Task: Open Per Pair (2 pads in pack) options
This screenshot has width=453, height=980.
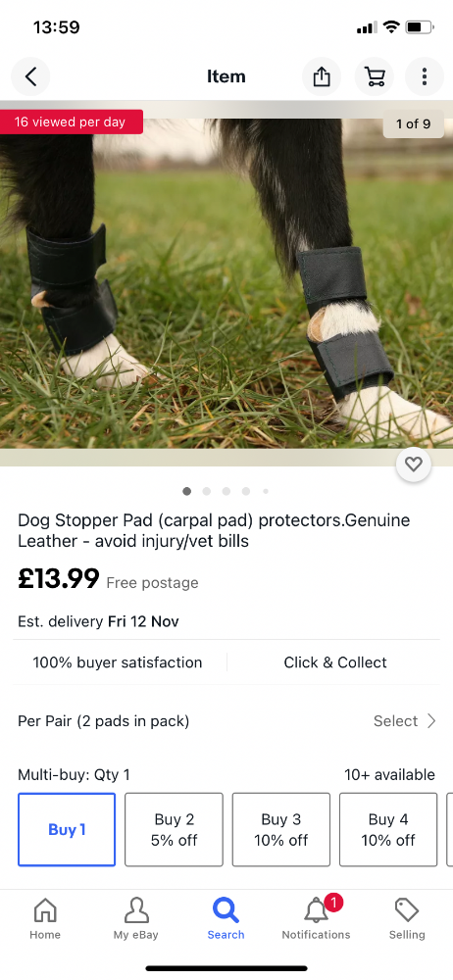Action: tap(226, 720)
